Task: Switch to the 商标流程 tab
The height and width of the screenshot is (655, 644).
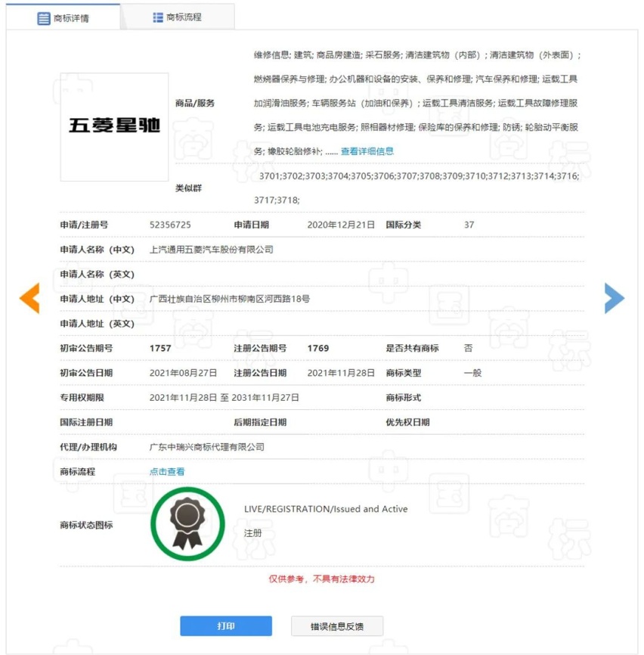Action: pos(178,17)
